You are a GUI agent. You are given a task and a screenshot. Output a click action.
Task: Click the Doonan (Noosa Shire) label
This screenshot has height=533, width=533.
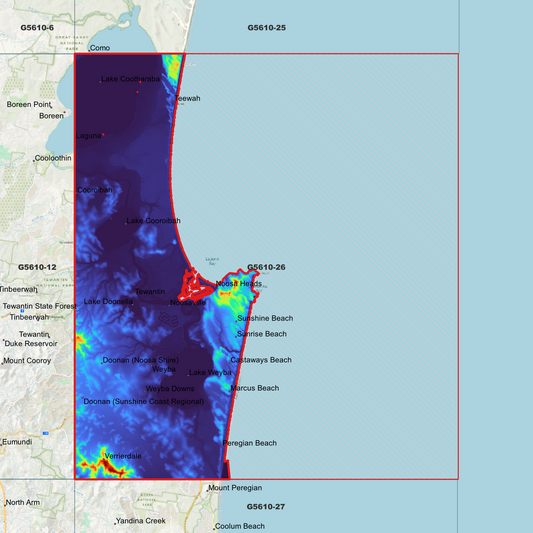140,360
